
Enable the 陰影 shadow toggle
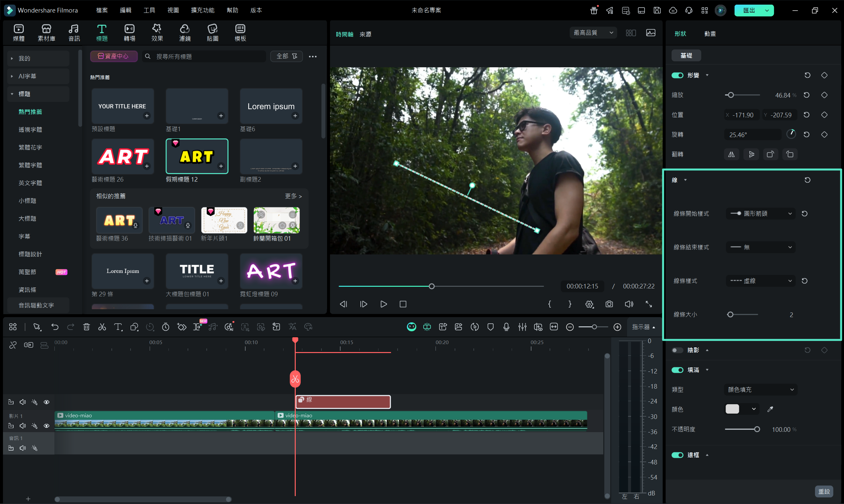677,350
